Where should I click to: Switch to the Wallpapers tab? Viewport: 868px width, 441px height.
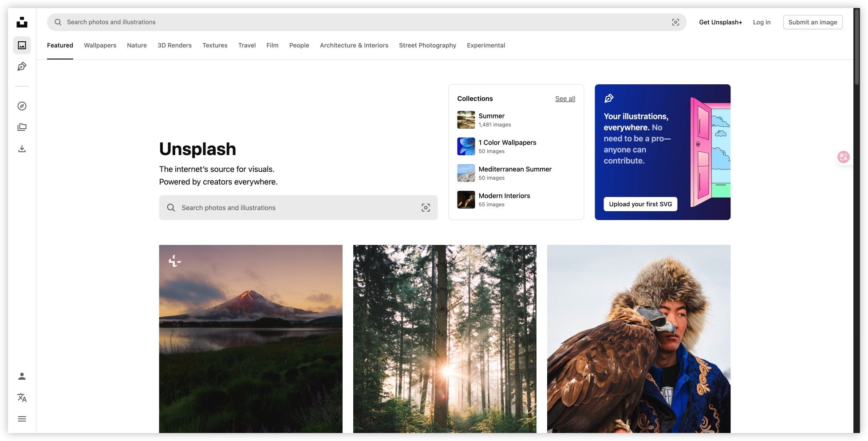[x=100, y=45]
